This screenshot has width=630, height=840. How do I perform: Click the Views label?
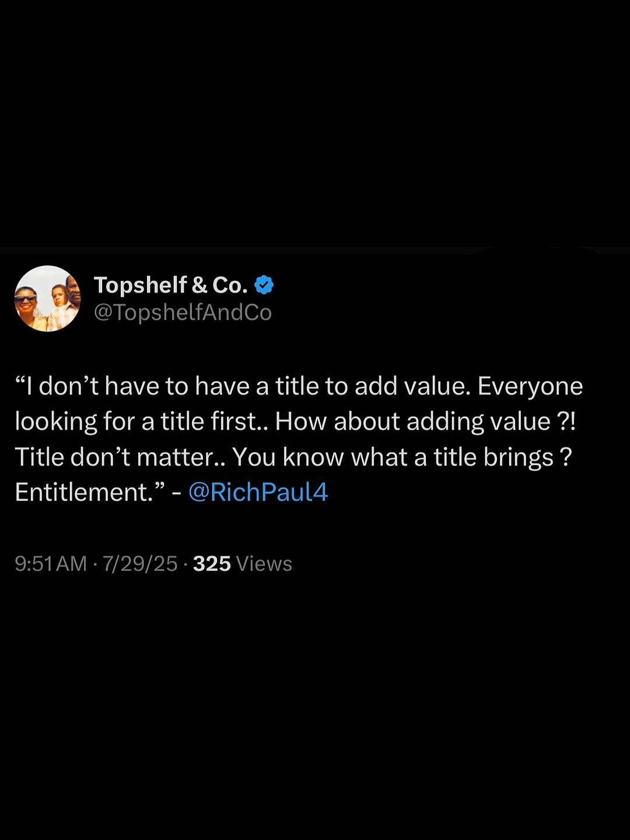pyautogui.click(x=264, y=563)
